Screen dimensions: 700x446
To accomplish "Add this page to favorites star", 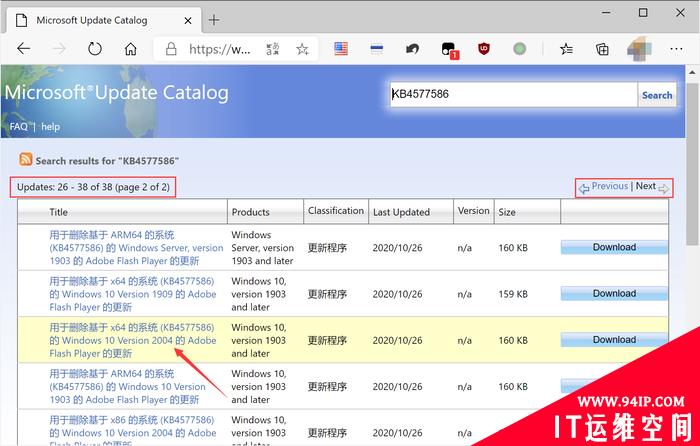I will 302,49.
